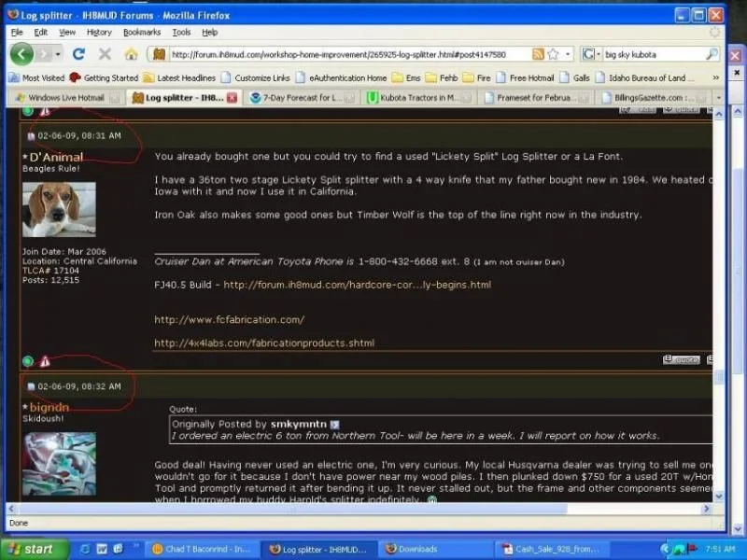
Task: Click post icon beside 02-06-09, 08:31 AM
Action: (x=31, y=136)
